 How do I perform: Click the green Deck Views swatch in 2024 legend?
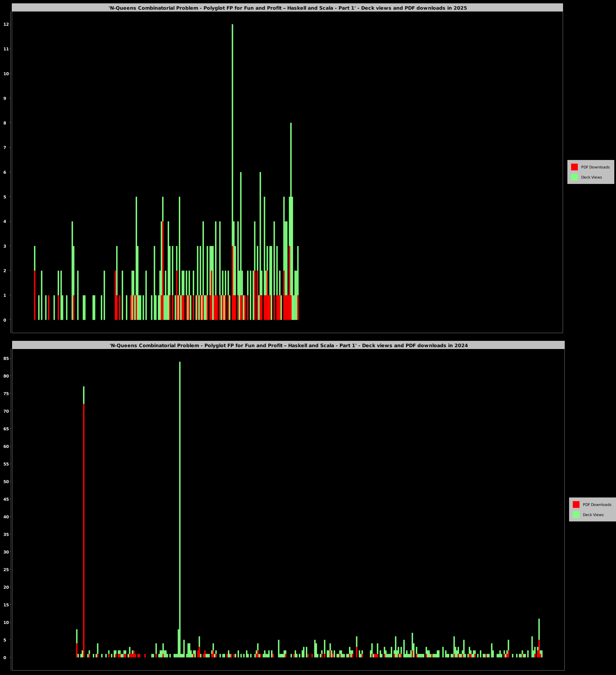coord(576,515)
